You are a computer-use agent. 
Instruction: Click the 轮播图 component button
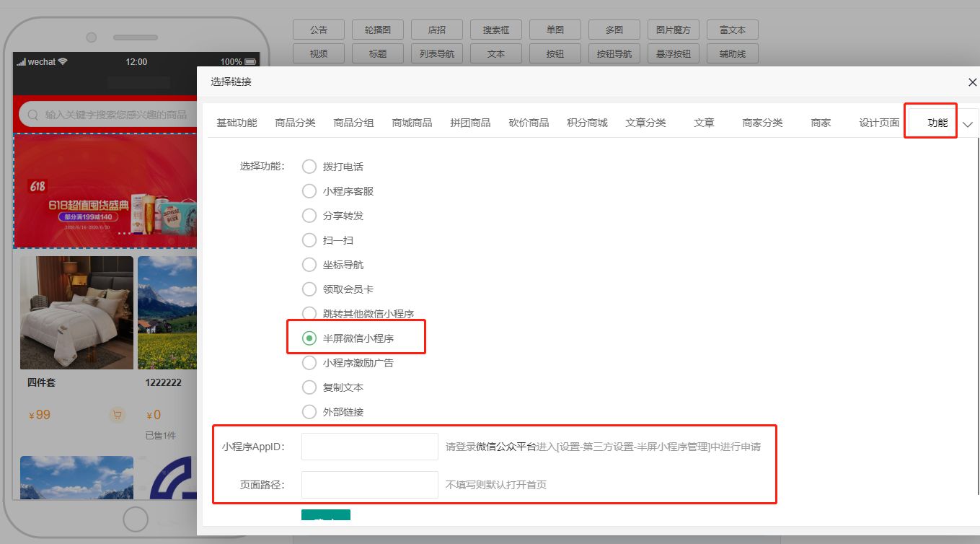378,30
